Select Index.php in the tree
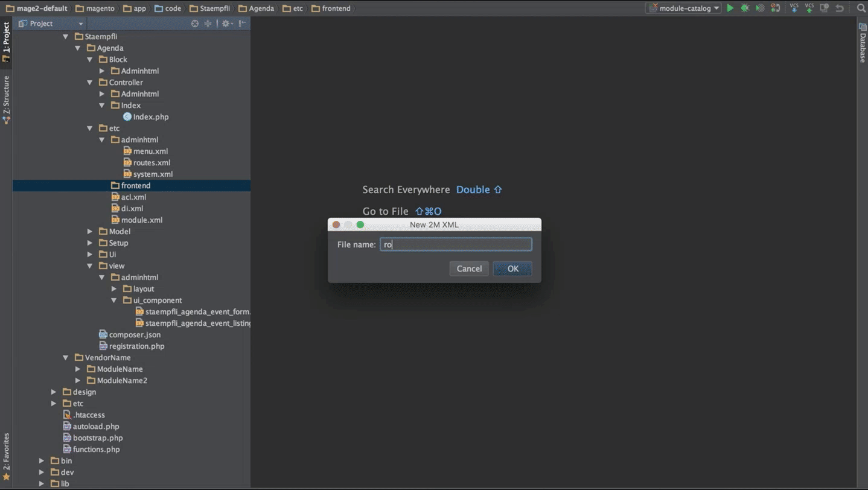The height and width of the screenshot is (490, 868). pos(145,117)
